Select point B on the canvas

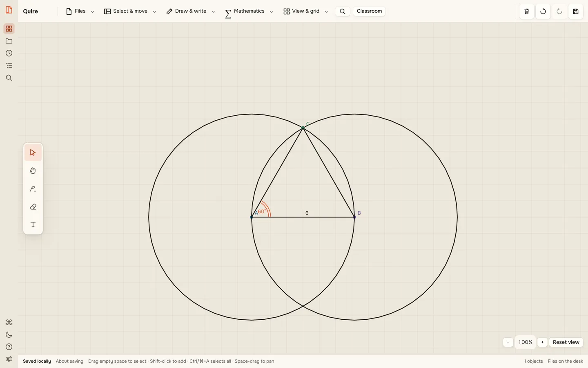pos(354,217)
